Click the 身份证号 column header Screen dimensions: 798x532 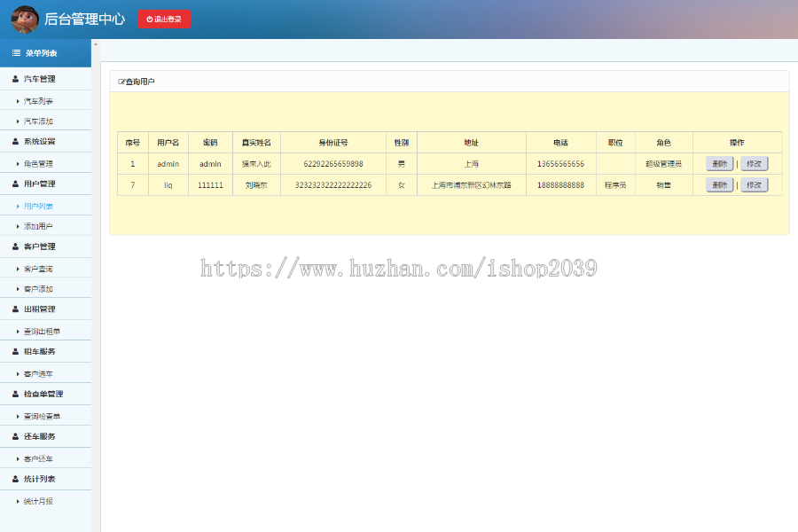(x=333, y=143)
